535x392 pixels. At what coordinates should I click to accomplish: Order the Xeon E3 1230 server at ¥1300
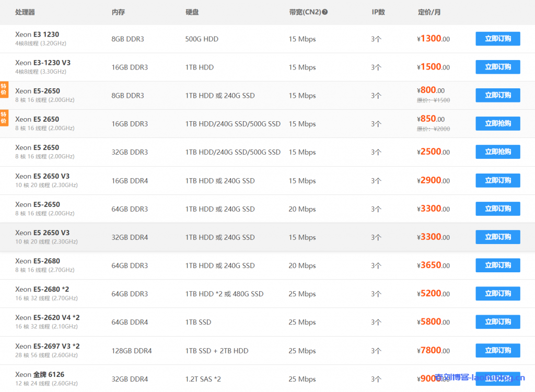(x=497, y=39)
